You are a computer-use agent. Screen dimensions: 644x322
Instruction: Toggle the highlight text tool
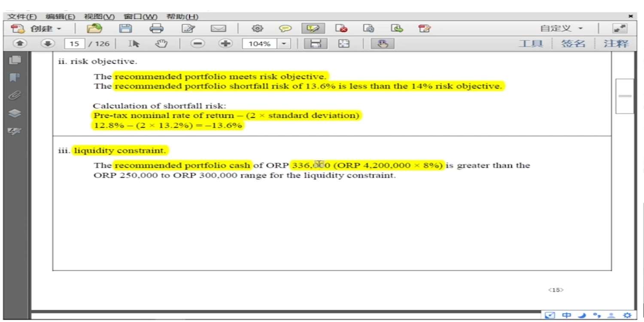[x=313, y=29]
